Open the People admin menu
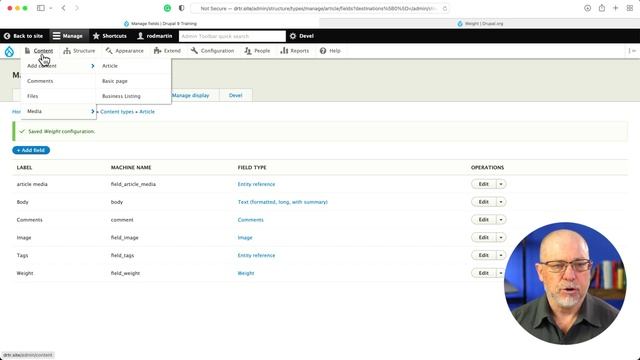640x360 pixels. coord(257,51)
